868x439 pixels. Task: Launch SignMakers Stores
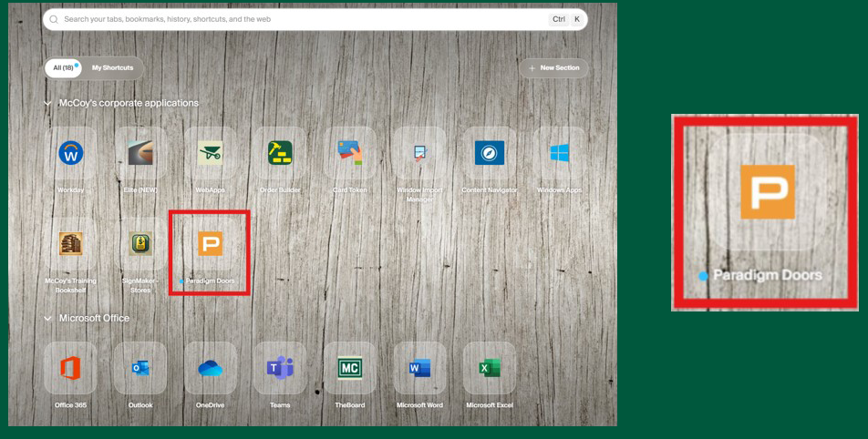point(140,243)
